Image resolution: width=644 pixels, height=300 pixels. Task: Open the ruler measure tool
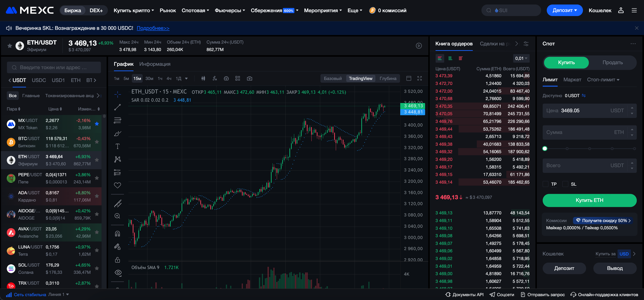click(118, 203)
